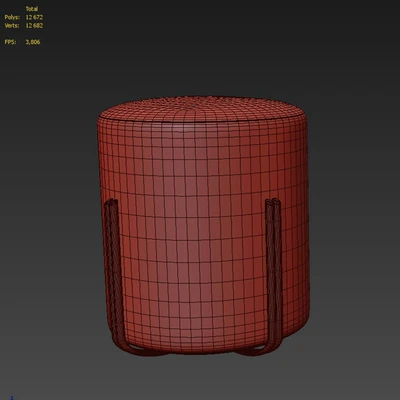Image resolution: width=400 pixels, height=400 pixels.
Task: Click the Polys label in viewport statistics
Action: (12, 17)
